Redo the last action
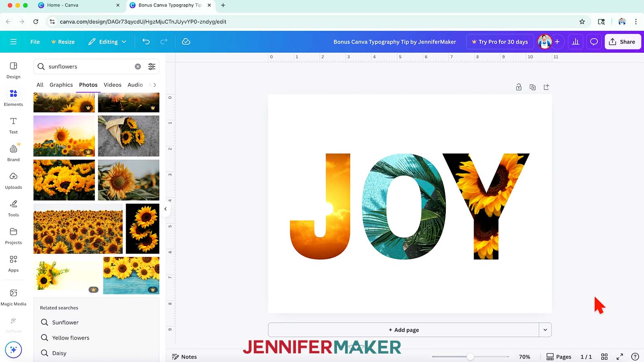Screen dimensions: 644x362 (x=164, y=42)
